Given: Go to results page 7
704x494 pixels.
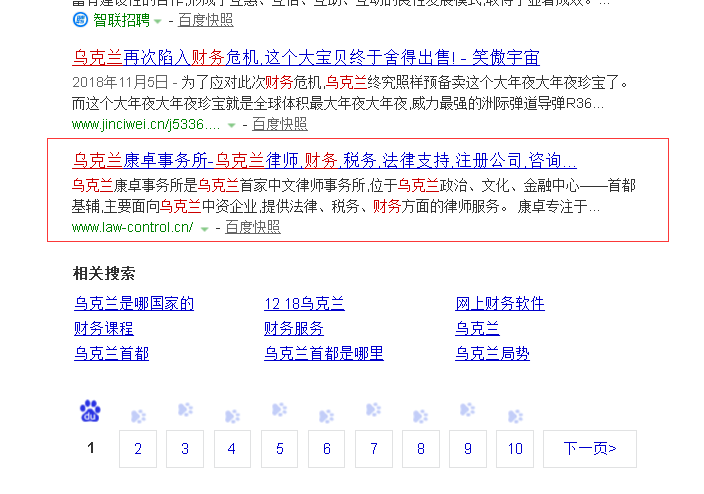Looking at the screenshot, I should pyautogui.click(x=374, y=449).
